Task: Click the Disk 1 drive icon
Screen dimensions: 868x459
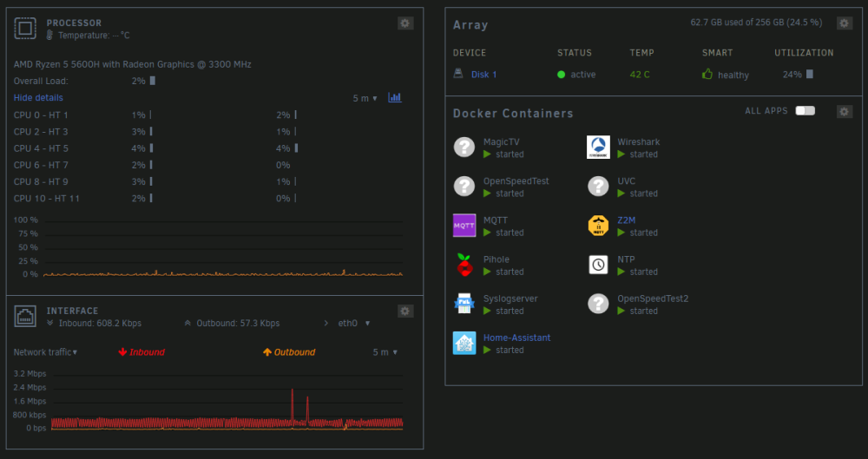Action: point(458,74)
